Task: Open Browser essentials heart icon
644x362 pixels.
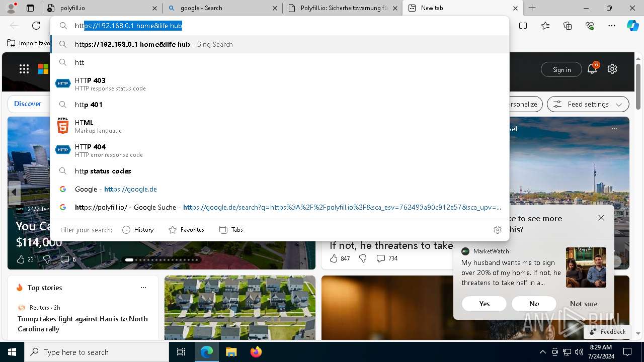Action: [590, 26]
